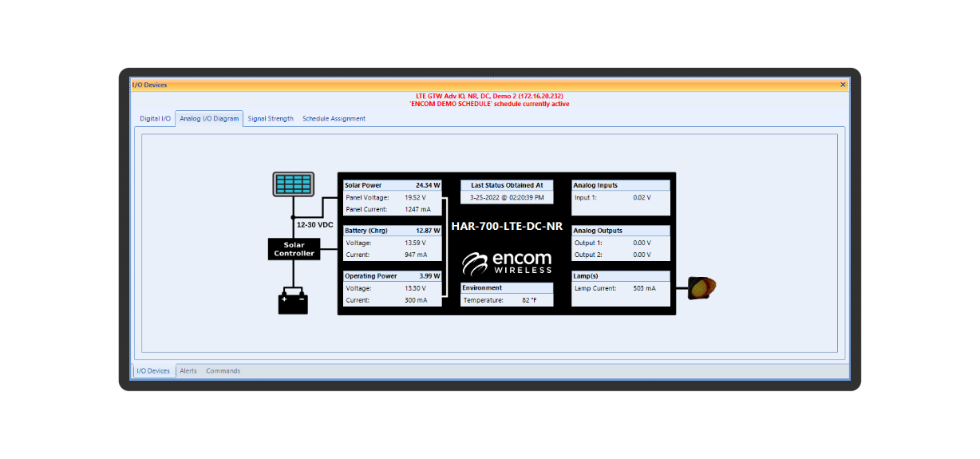The image size is (980, 459).
Task: Click the Lamp Current value
Action: pyautogui.click(x=644, y=288)
